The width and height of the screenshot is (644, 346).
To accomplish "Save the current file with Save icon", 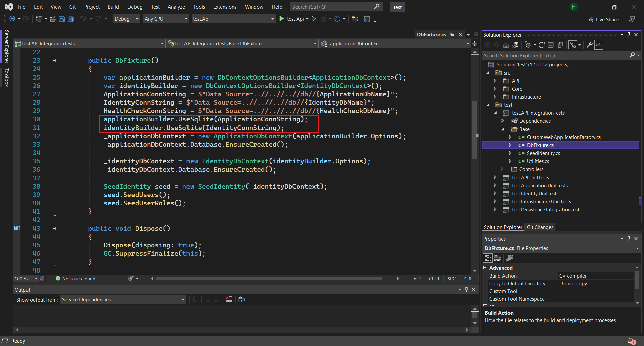I will (x=62, y=19).
